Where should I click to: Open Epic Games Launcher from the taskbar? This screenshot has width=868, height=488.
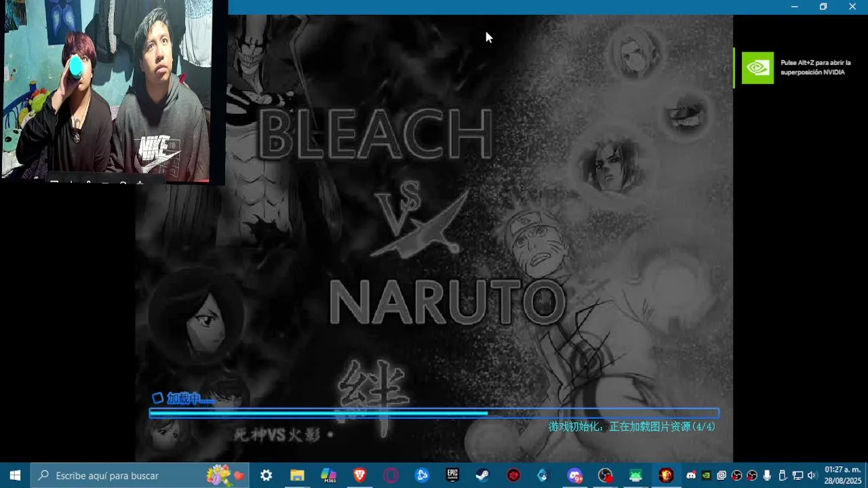pos(452,476)
